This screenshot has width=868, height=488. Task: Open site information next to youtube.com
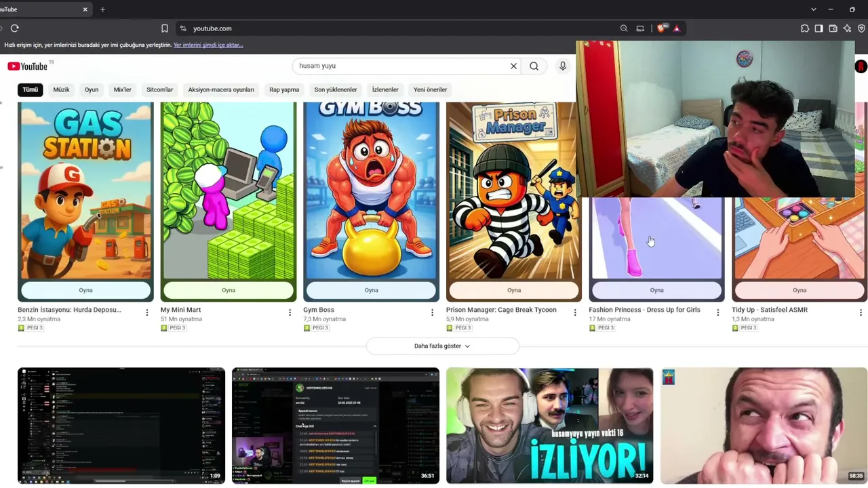182,28
